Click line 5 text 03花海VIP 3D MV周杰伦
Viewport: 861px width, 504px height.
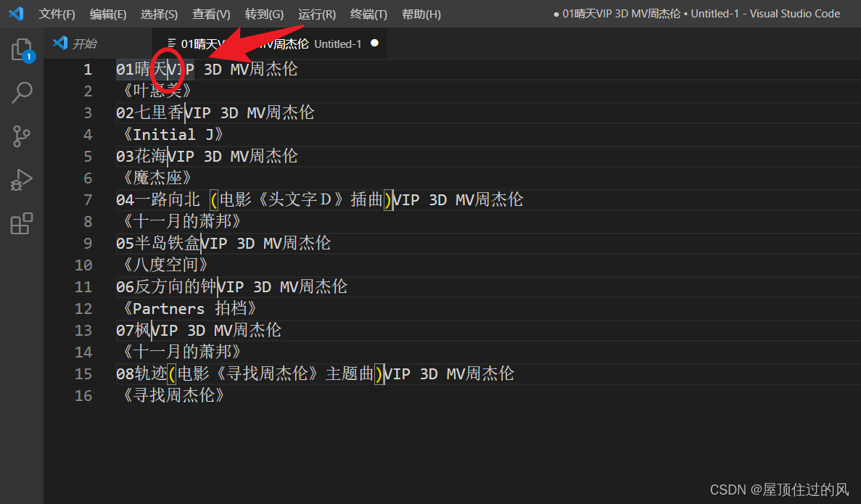click(207, 156)
